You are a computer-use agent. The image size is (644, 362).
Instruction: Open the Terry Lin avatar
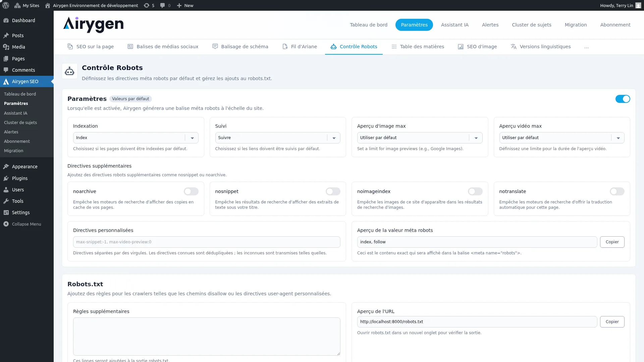(638, 5)
